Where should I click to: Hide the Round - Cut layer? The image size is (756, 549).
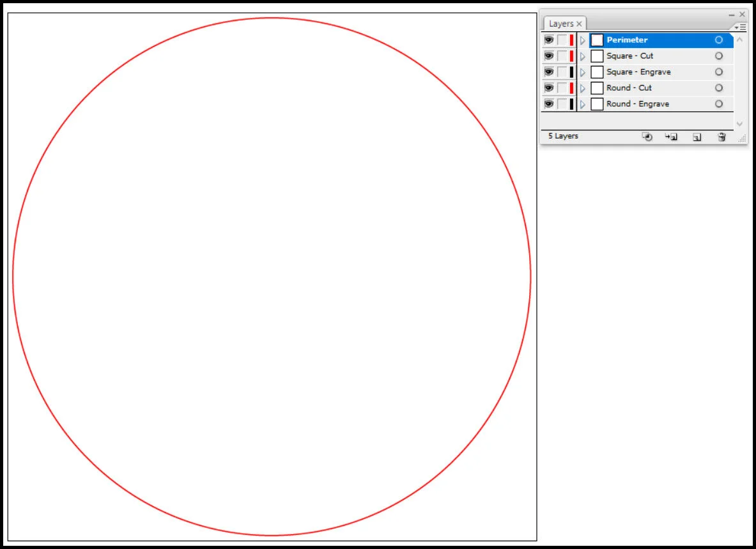click(549, 88)
